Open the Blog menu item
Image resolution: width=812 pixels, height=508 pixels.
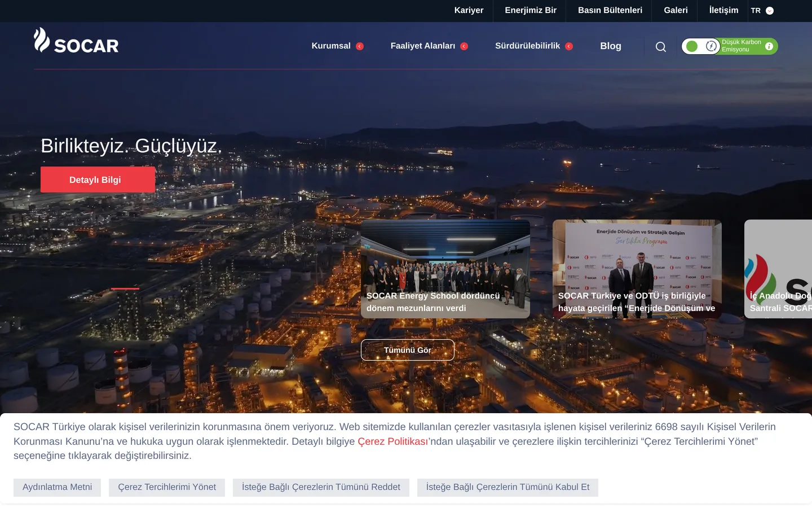[611, 46]
